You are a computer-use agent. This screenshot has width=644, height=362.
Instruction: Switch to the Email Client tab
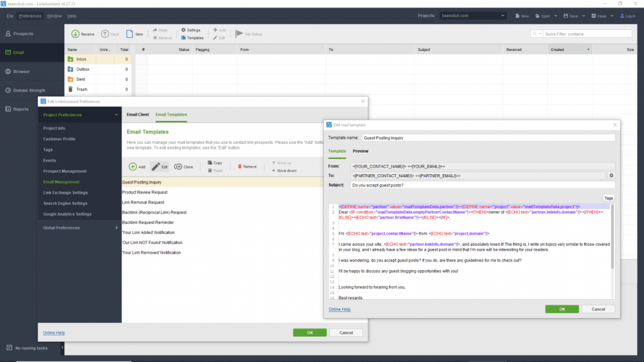[x=138, y=114]
